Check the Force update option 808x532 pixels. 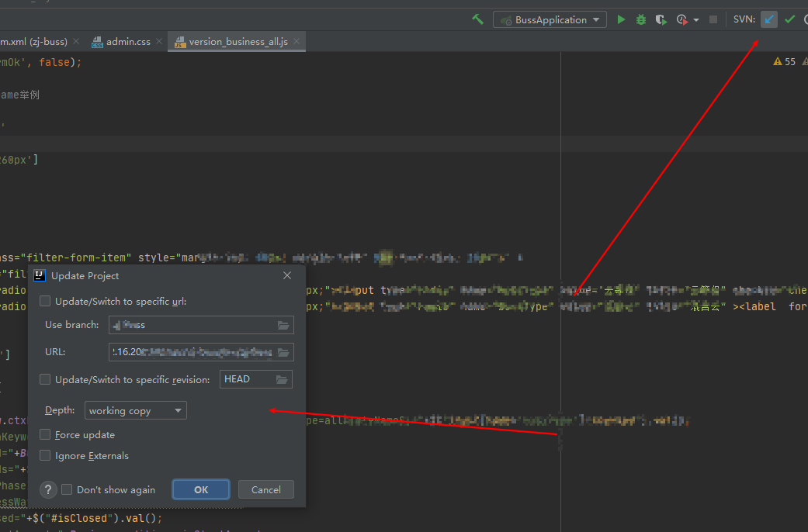(x=44, y=434)
